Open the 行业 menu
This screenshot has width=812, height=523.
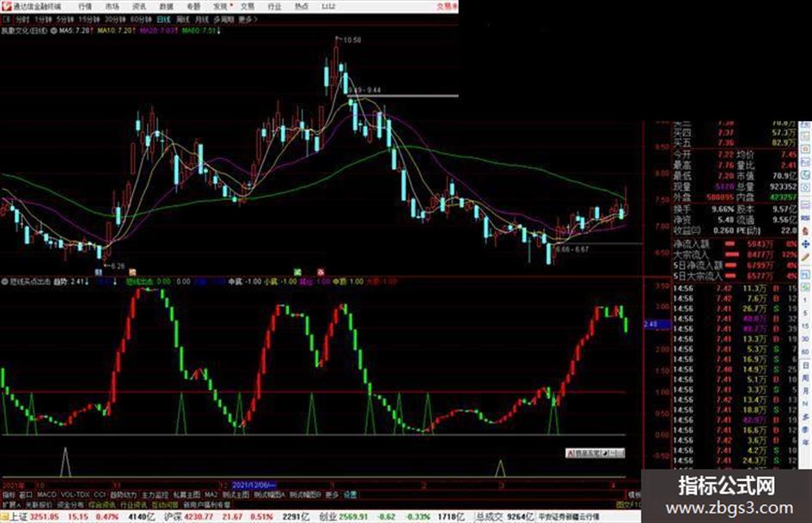point(274,7)
